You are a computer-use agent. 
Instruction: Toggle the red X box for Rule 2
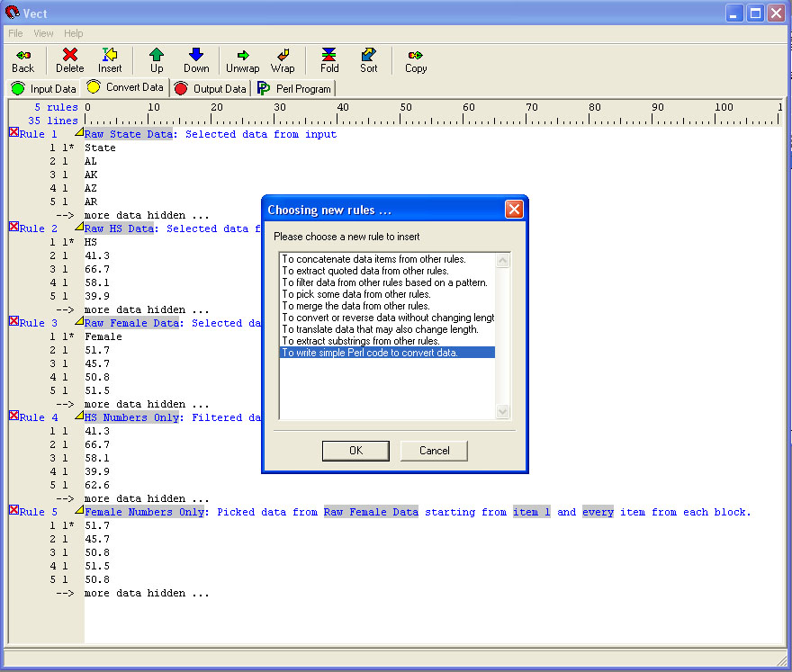click(x=14, y=227)
